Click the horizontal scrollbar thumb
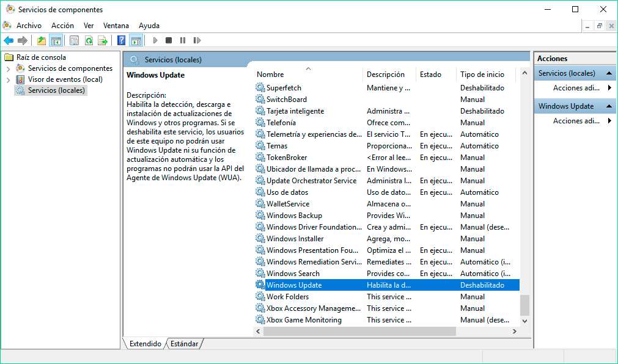The image size is (618, 364). click(x=359, y=331)
